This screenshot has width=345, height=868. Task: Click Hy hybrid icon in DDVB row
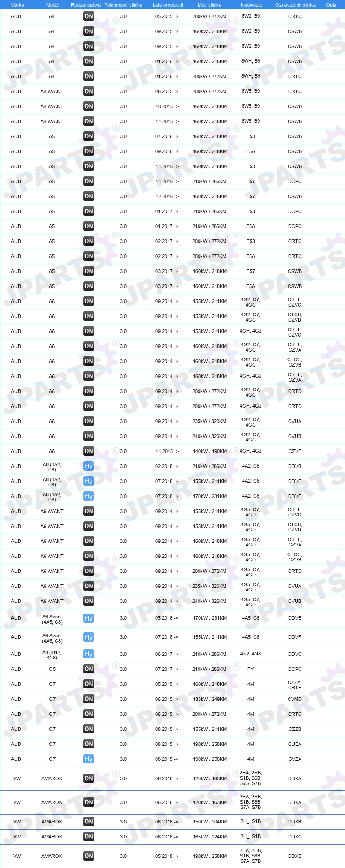(x=89, y=466)
